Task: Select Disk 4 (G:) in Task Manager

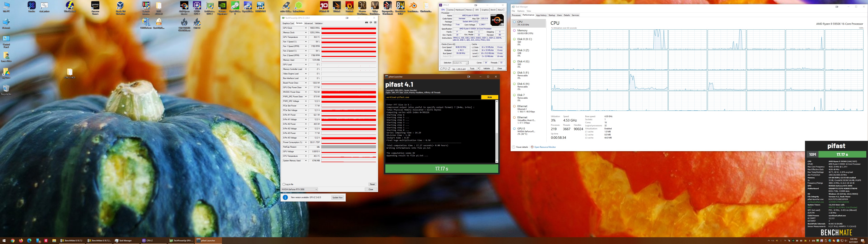Action: (528, 64)
